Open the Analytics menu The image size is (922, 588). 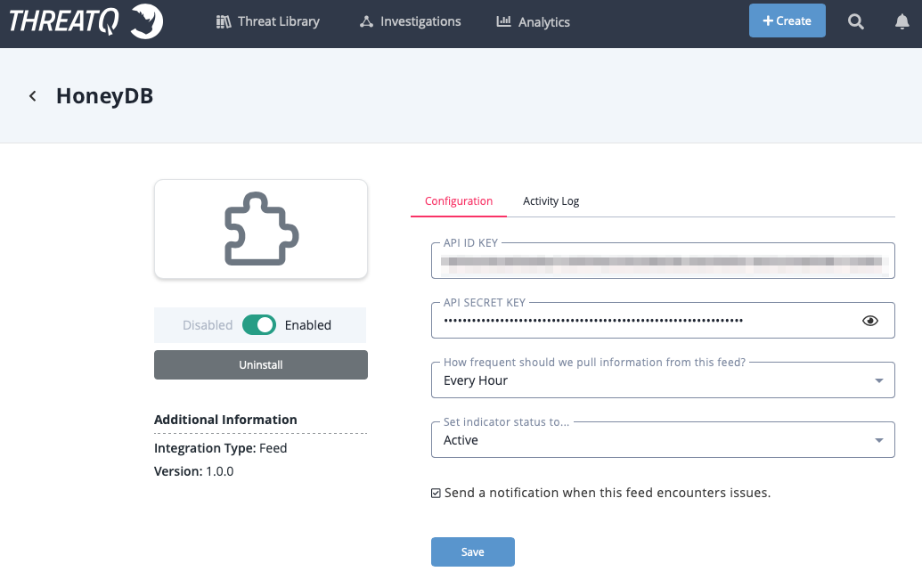(533, 21)
